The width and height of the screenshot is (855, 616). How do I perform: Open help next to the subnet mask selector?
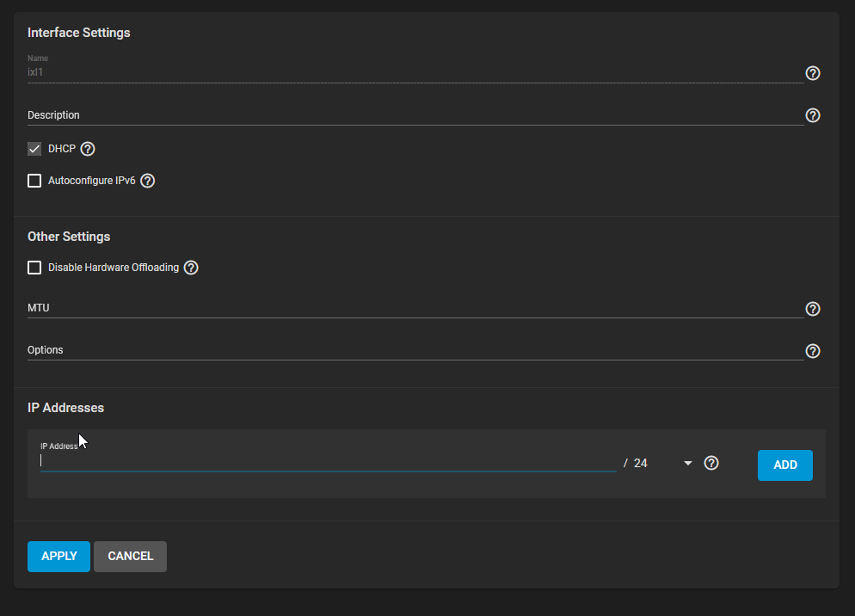click(x=710, y=463)
